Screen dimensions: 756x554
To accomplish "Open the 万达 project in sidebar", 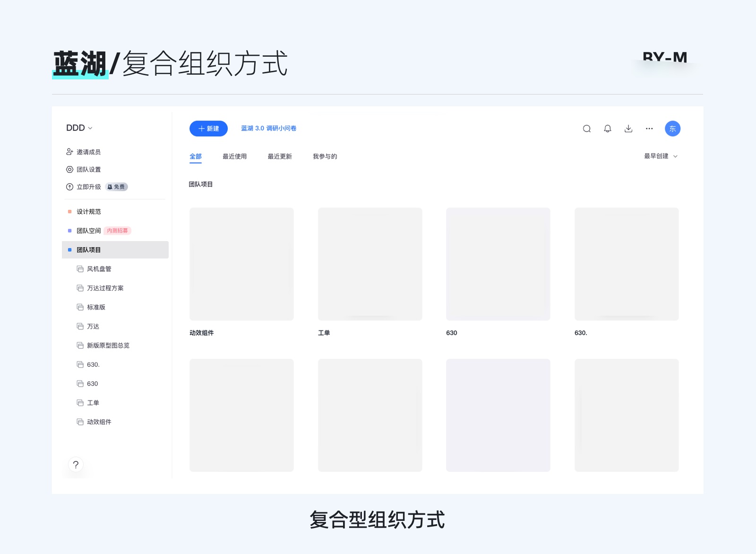I will click(x=93, y=326).
